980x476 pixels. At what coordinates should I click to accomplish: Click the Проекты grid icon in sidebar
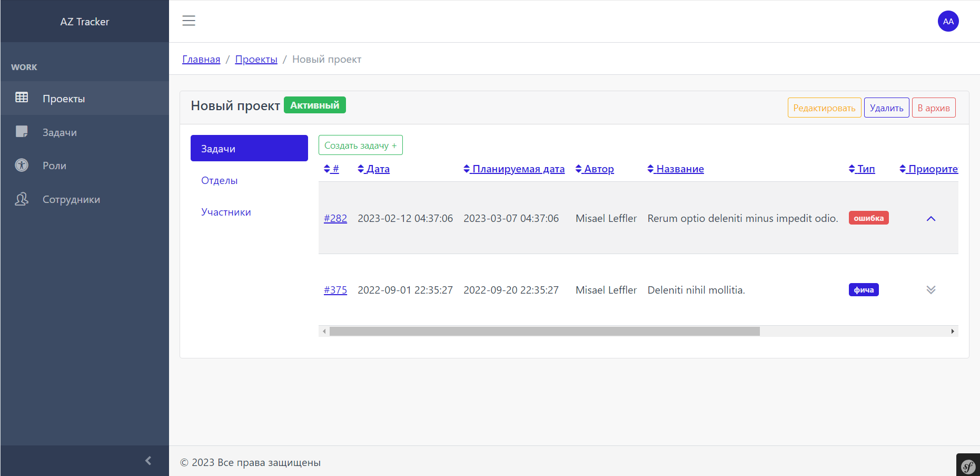(22, 98)
